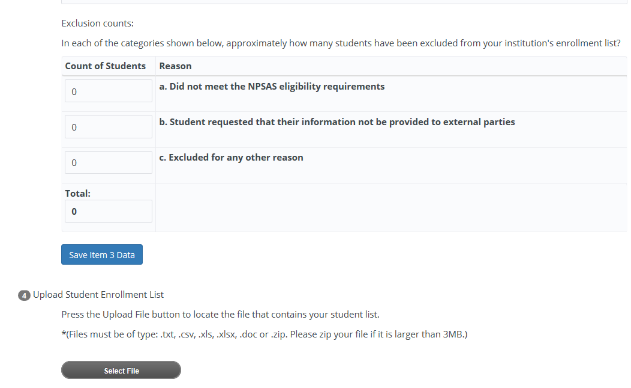This screenshot has height=388, width=631.
Task: Click the Total: label
Action: pyautogui.click(x=78, y=194)
